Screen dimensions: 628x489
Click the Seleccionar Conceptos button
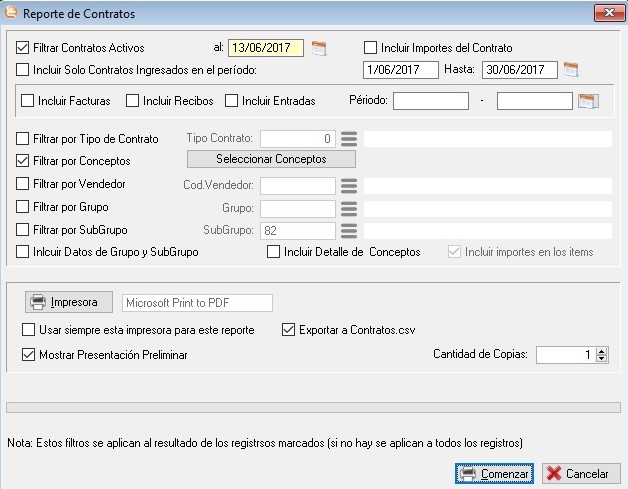(x=271, y=159)
